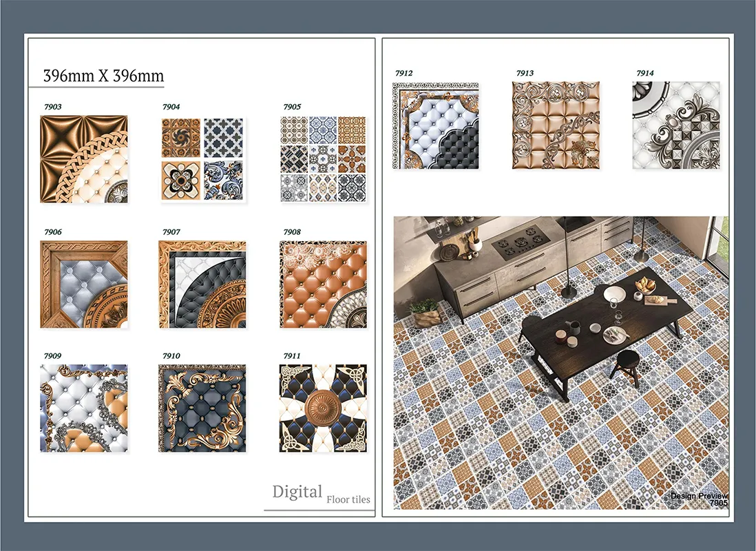Click the 7913 code label text

coord(524,73)
